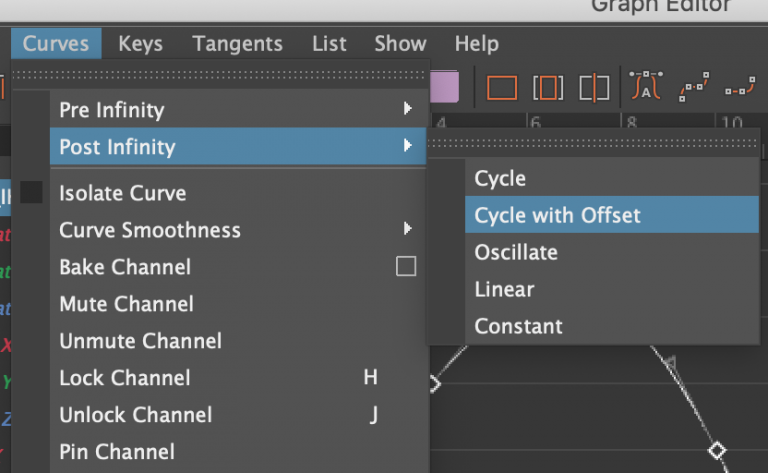Choose Cycle with Offset
Image resolution: width=768 pixels, height=473 pixels.
557,215
